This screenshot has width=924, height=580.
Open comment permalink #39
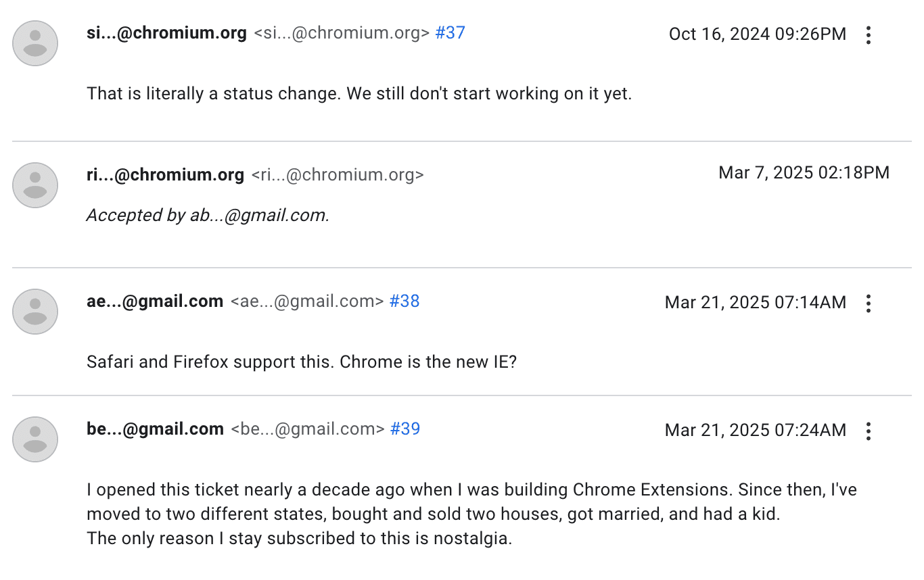click(x=405, y=429)
